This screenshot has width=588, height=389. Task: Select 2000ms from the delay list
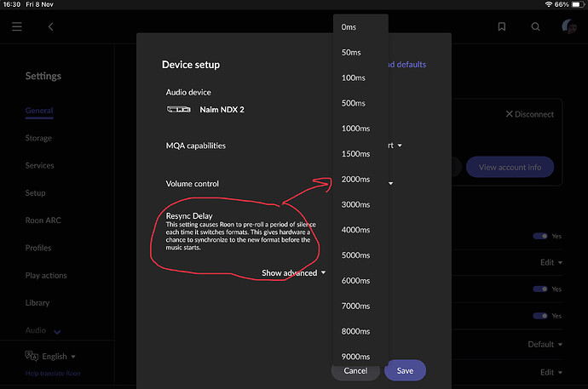point(356,179)
